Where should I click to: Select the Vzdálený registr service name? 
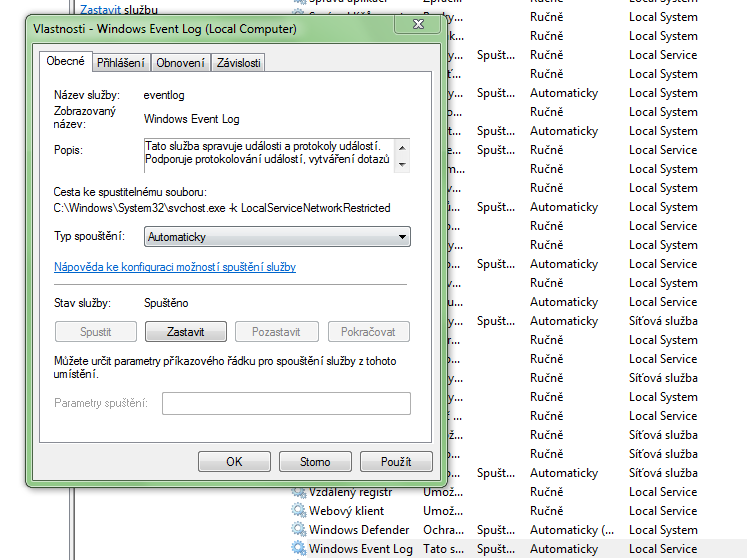(351, 492)
